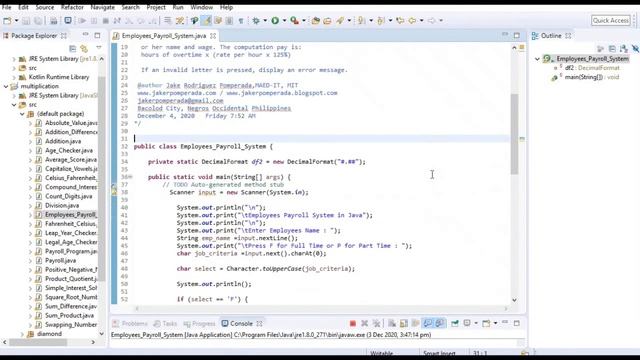The image size is (640, 360).
Task: Toggle Mark Occurrences highlighter icon
Action: pyautogui.click(x=206, y=20)
